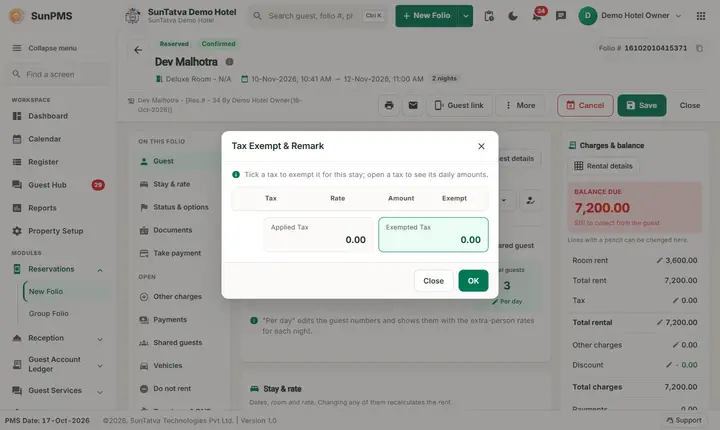This screenshot has height=430, width=720.
Task: Print the folio with printer icon
Action: [389, 105]
